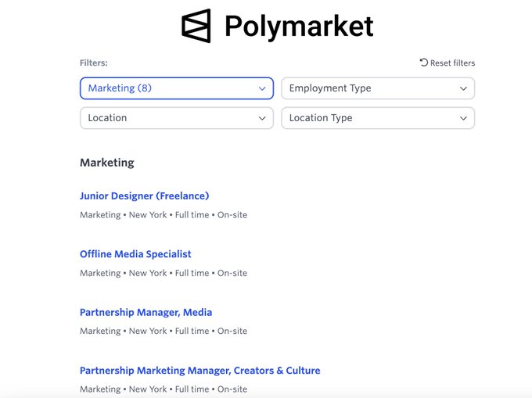Click the details line under Junior Designer
Screen dimensions: 532x398
click(x=164, y=215)
